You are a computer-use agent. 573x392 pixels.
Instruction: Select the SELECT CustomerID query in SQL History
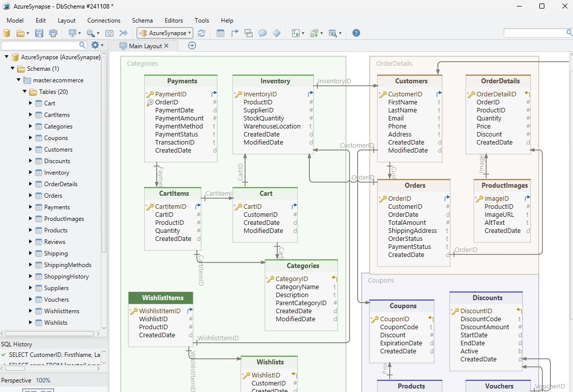(54, 354)
